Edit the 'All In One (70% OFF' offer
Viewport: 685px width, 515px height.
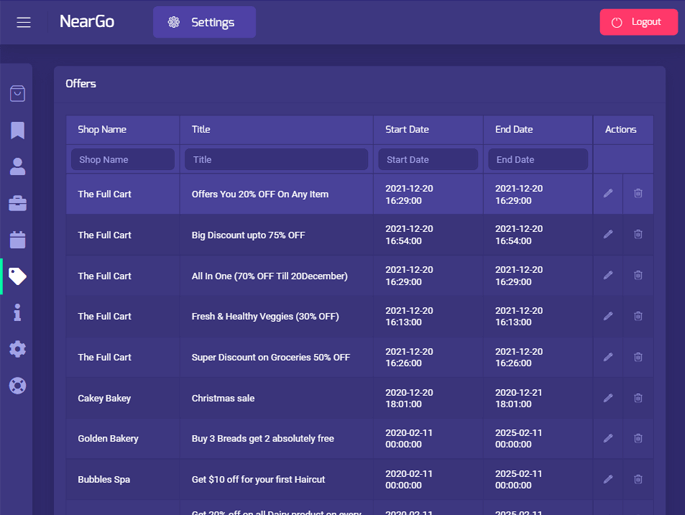click(x=608, y=275)
